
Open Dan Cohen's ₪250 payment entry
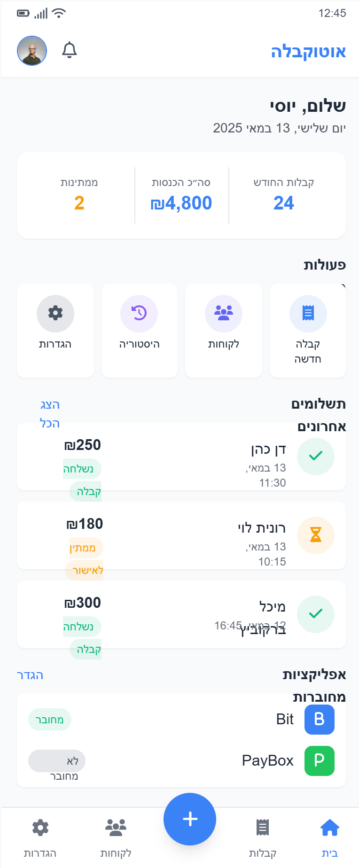coord(181,457)
